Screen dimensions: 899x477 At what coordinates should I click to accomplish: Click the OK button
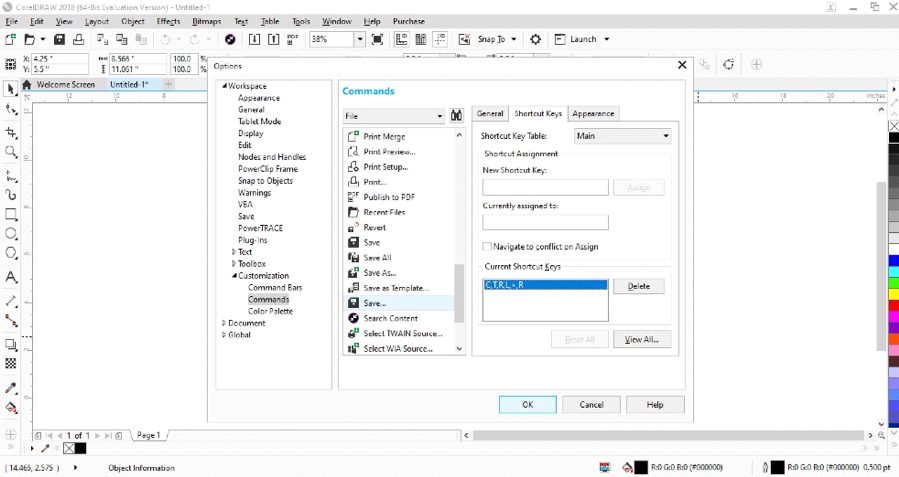(527, 405)
